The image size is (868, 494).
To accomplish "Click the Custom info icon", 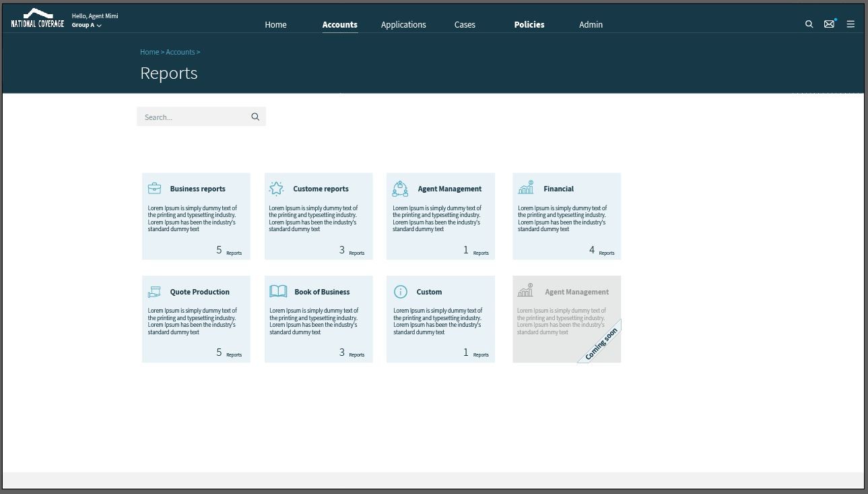I will point(401,292).
